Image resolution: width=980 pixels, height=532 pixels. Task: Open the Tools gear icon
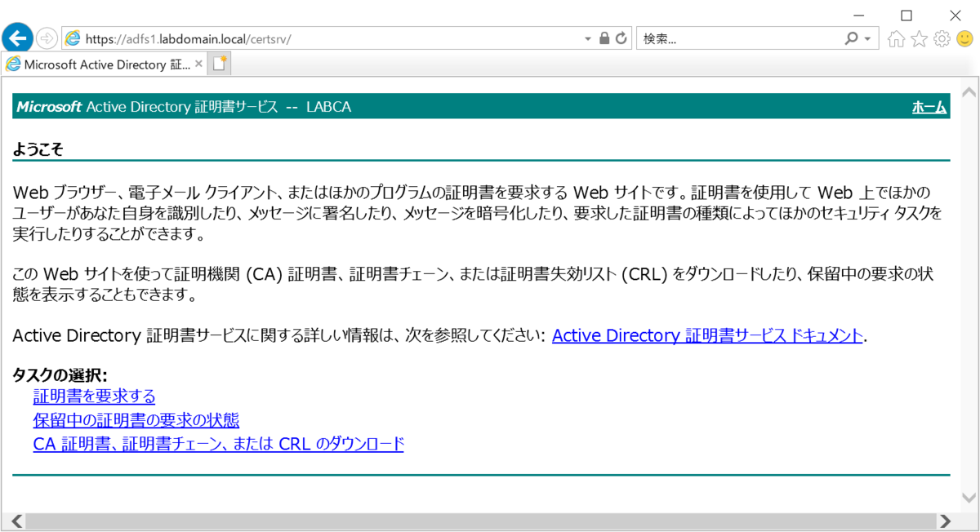pyautogui.click(x=942, y=38)
